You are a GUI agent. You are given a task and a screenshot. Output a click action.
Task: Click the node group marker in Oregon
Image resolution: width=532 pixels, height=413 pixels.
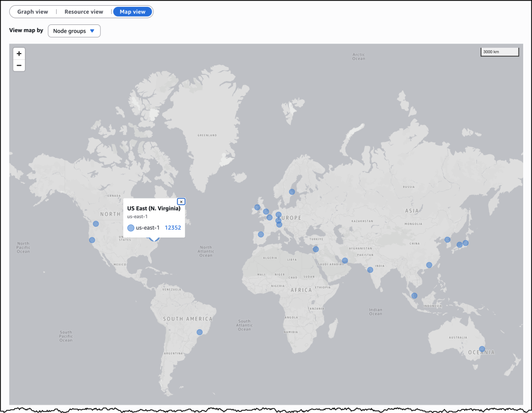tap(96, 224)
